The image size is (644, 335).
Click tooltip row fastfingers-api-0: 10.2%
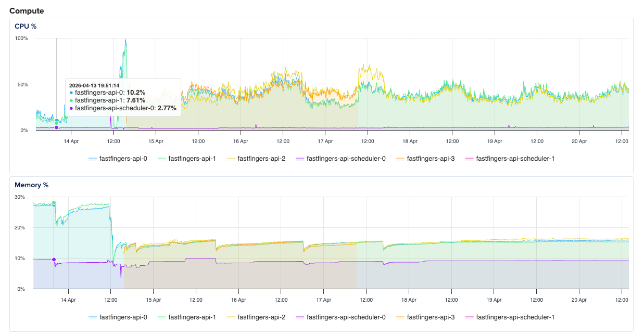107,92
